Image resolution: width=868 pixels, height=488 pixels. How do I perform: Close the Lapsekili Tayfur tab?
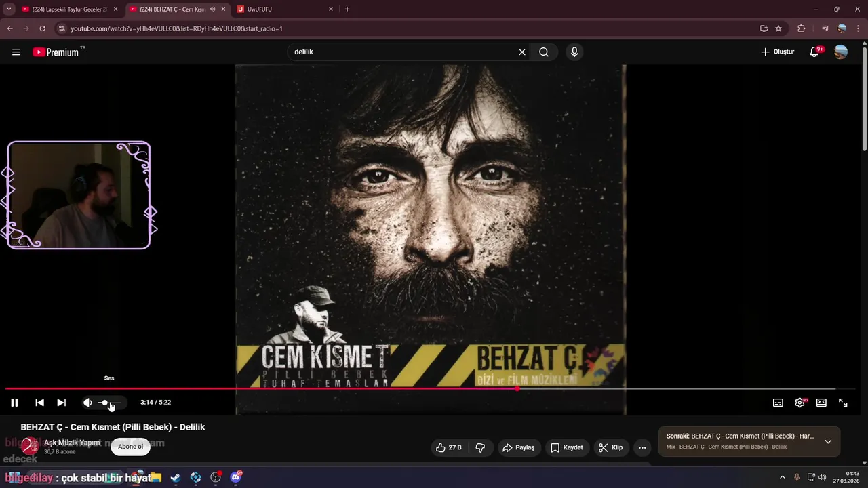[115, 9]
